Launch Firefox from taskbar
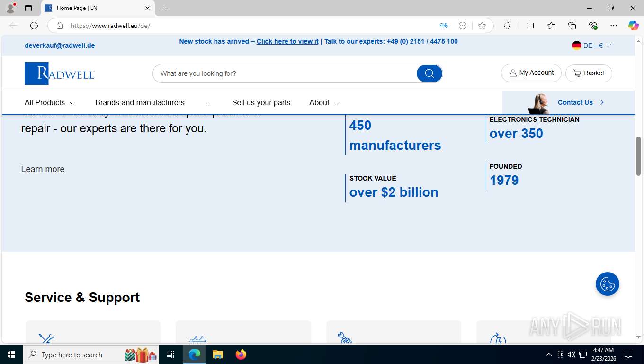This screenshot has width=644, height=364. tap(241, 355)
